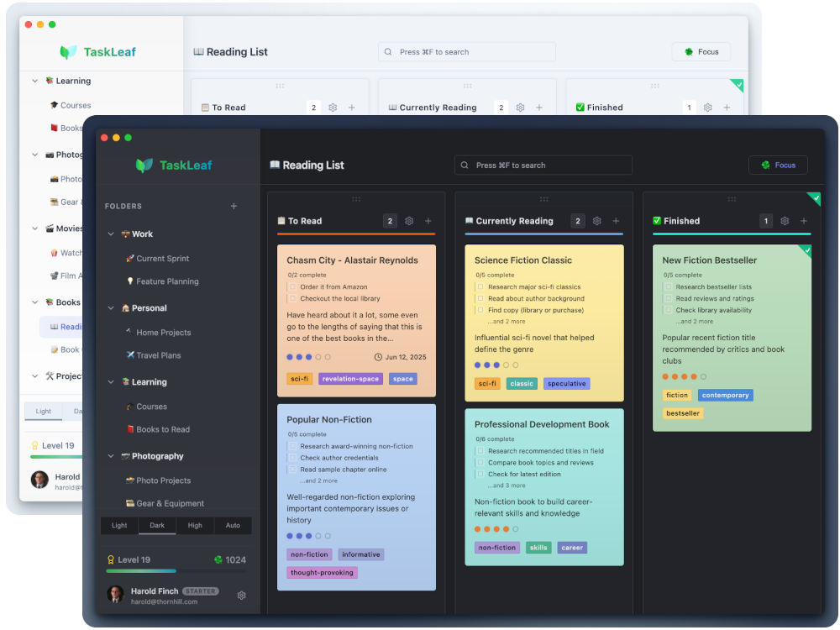The width and height of the screenshot is (840, 630).
Task: Collapse the Personal folder
Action: (111, 308)
